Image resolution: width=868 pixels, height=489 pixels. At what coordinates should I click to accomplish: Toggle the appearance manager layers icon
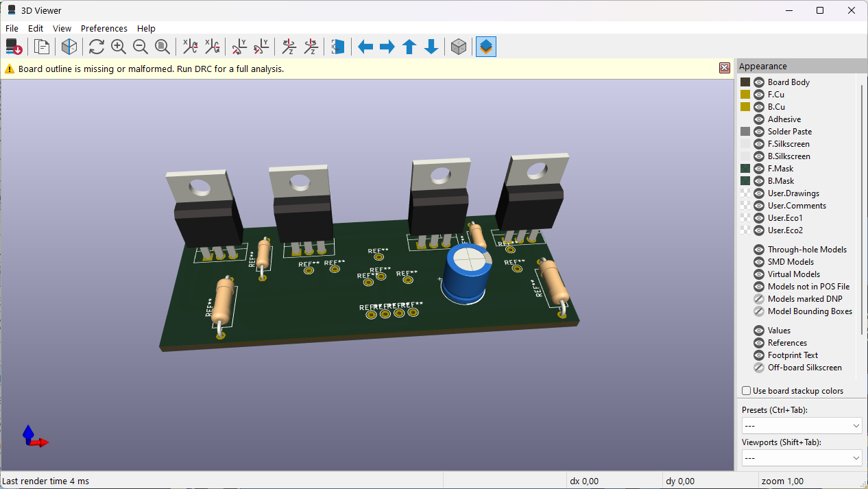pos(486,47)
